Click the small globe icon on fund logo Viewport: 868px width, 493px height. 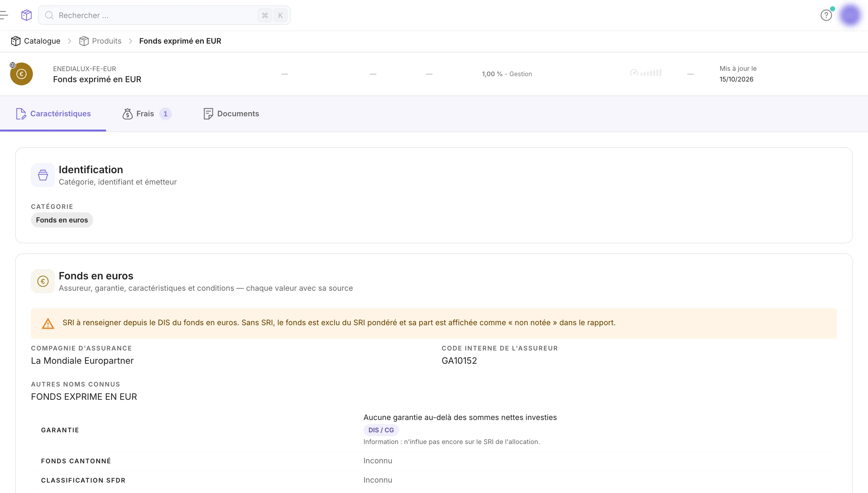(x=13, y=65)
